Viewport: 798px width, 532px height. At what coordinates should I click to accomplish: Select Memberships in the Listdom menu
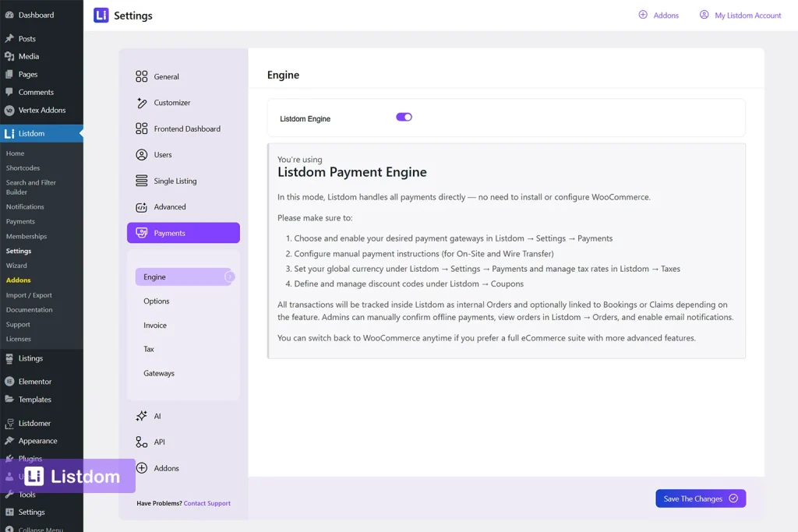(26, 236)
